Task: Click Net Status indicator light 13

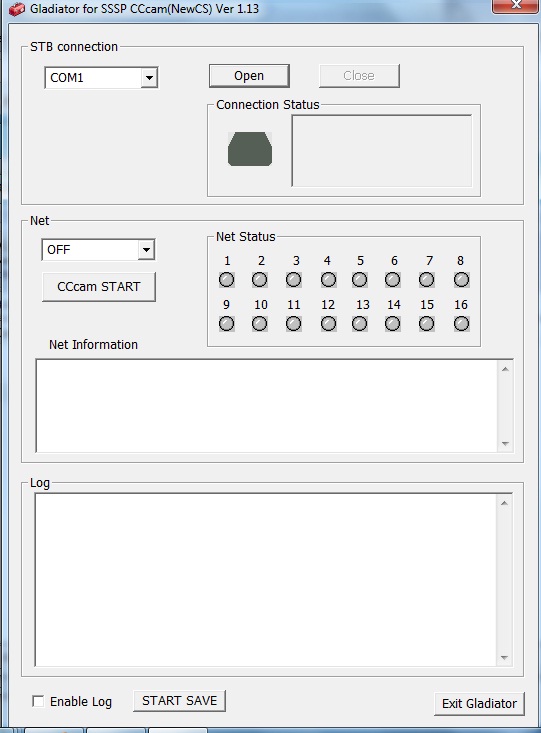Action: 360,323
